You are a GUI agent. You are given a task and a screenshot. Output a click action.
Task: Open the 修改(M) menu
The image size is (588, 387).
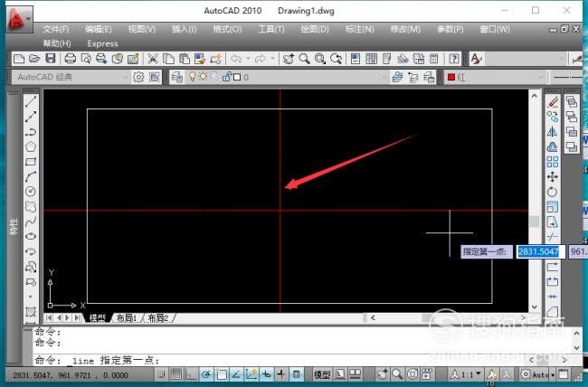pyautogui.click(x=405, y=29)
